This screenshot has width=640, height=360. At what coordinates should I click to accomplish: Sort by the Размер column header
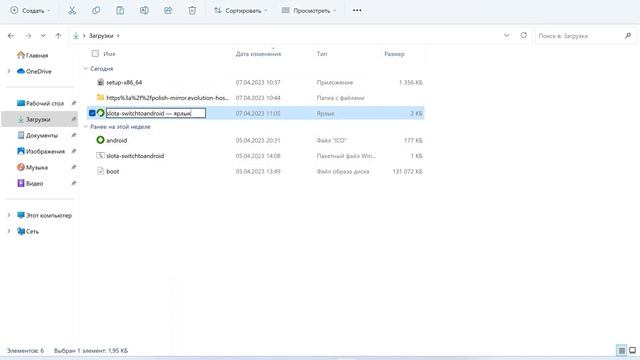click(x=394, y=54)
